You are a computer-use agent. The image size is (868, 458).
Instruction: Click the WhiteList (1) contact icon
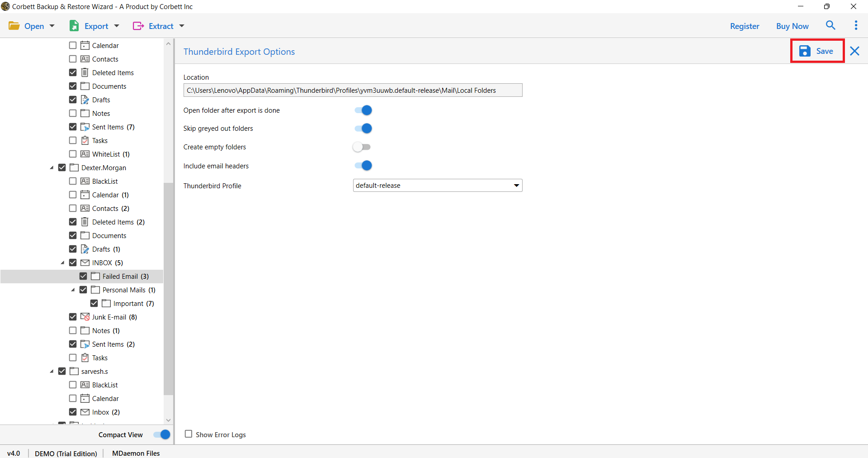pos(85,154)
